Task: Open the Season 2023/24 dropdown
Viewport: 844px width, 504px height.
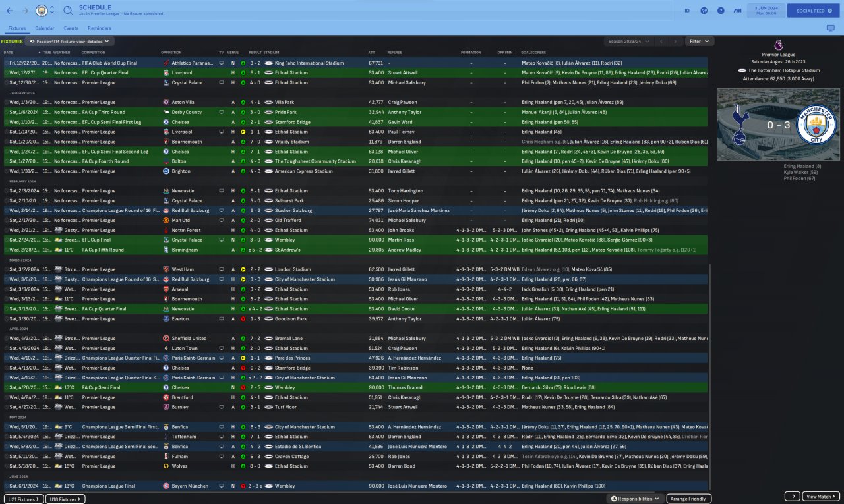Action: click(x=629, y=41)
